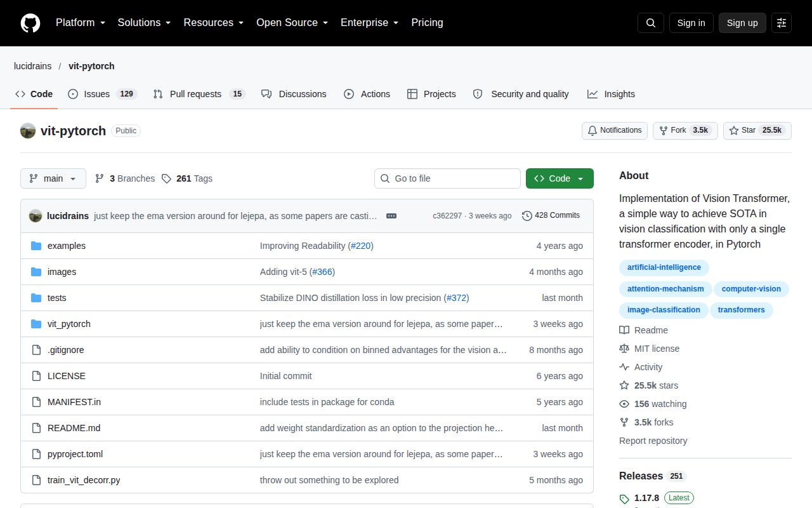Open the Pricing link in header

point(427,23)
